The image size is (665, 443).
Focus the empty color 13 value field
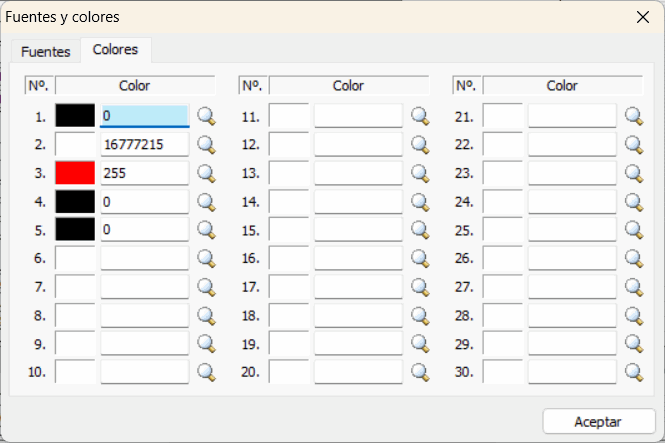(x=358, y=173)
